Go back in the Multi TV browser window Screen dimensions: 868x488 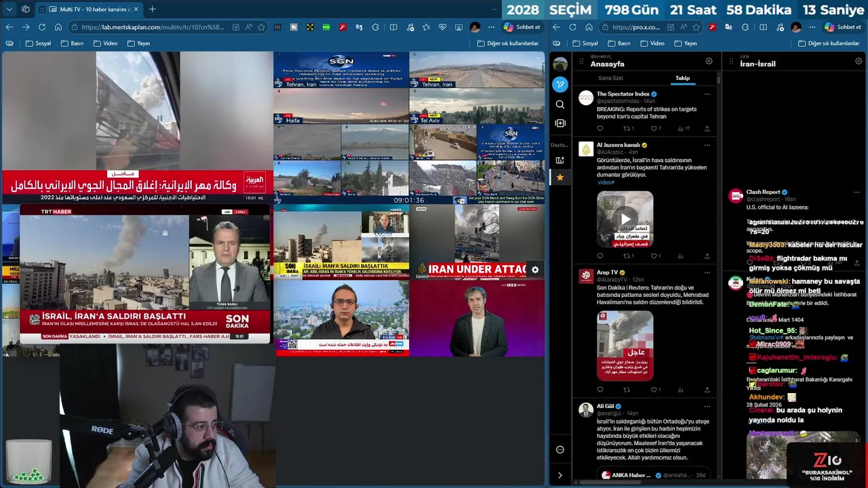[9, 27]
